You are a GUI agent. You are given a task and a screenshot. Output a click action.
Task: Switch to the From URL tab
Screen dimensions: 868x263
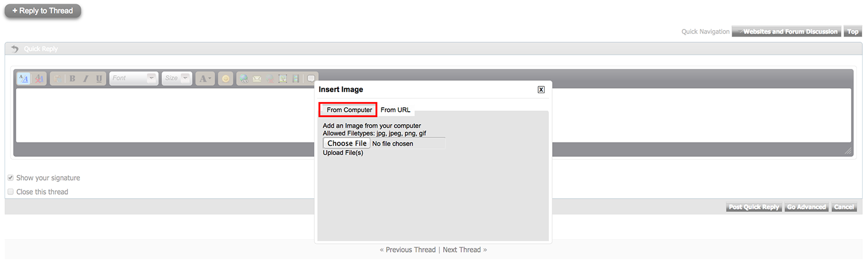(395, 109)
